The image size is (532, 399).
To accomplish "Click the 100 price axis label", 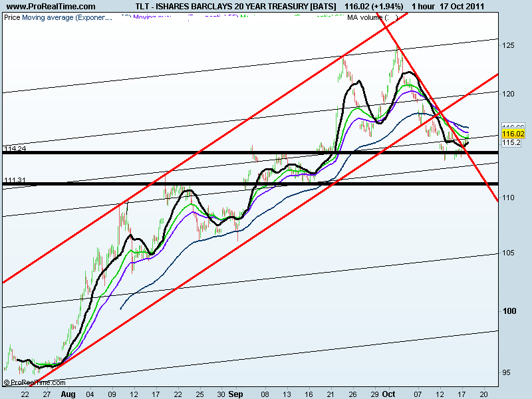I will [509, 311].
